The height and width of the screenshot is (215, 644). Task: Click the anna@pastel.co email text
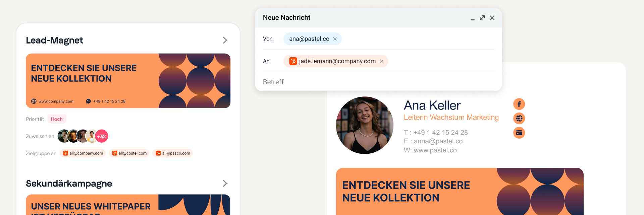[x=438, y=141]
